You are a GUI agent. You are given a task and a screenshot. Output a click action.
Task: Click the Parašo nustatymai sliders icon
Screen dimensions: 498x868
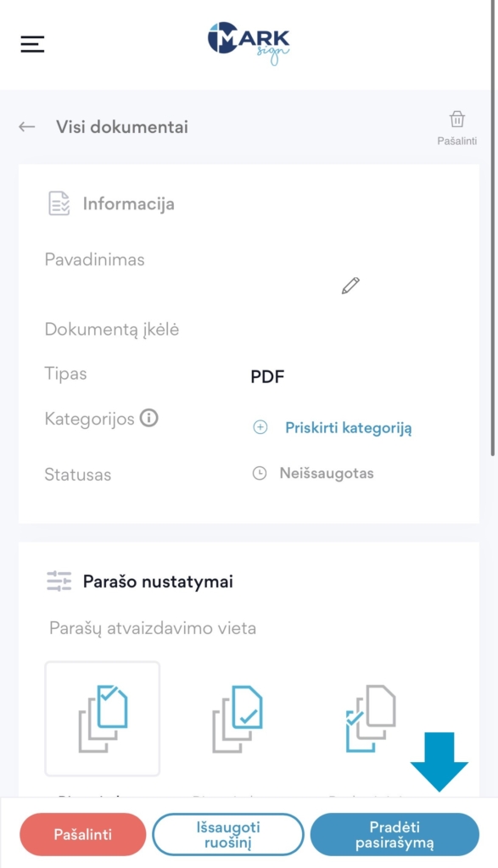tap(59, 581)
